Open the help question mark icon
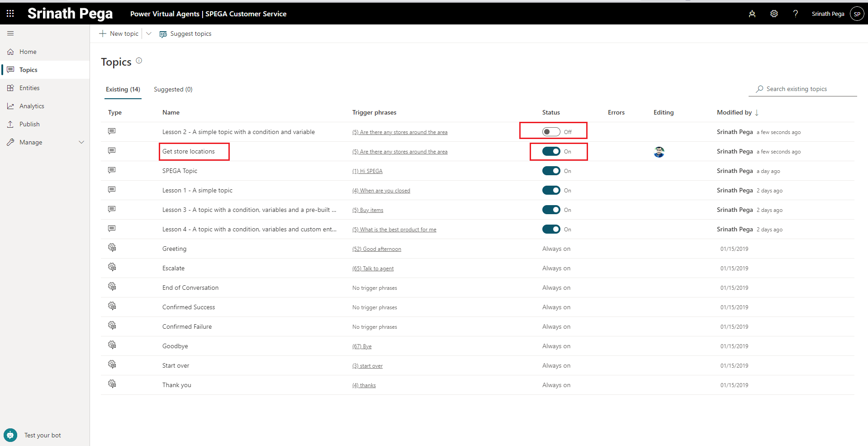 tap(795, 14)
